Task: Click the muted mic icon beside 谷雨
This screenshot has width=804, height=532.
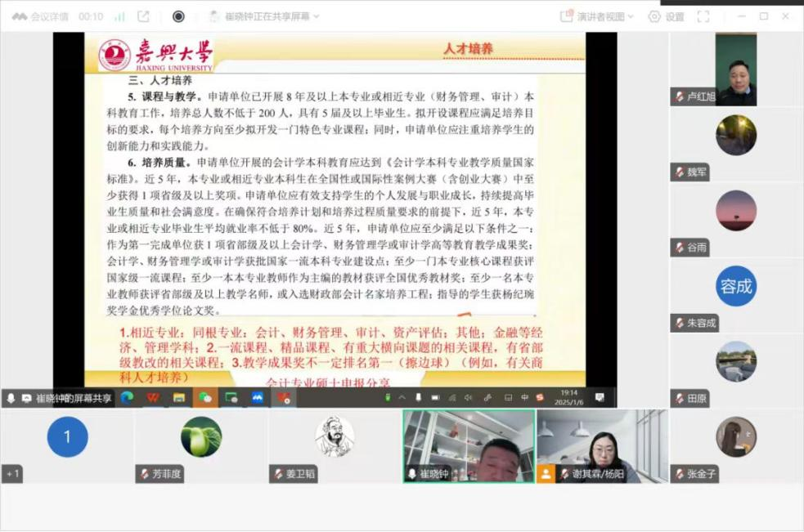Action: click(680, 248)
